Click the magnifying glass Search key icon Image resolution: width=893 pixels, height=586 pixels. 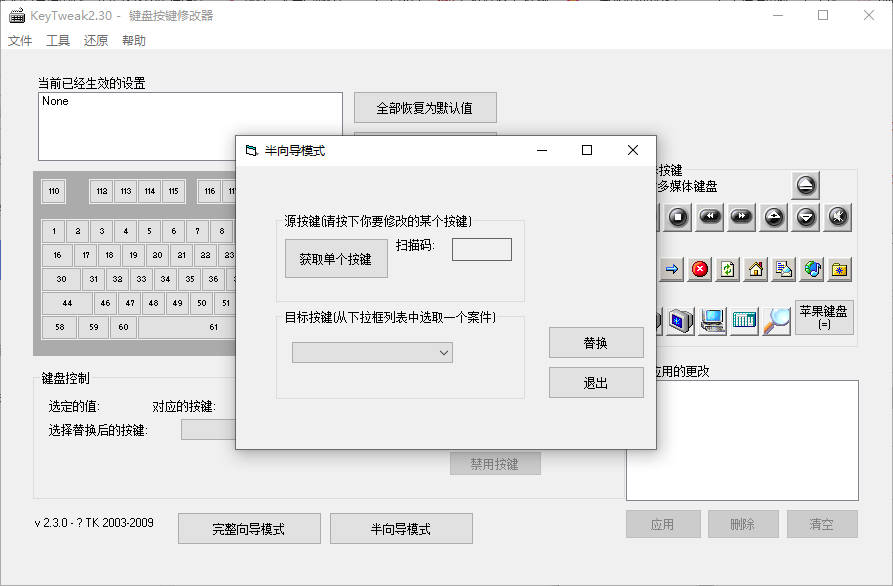[x=777, y=321]
